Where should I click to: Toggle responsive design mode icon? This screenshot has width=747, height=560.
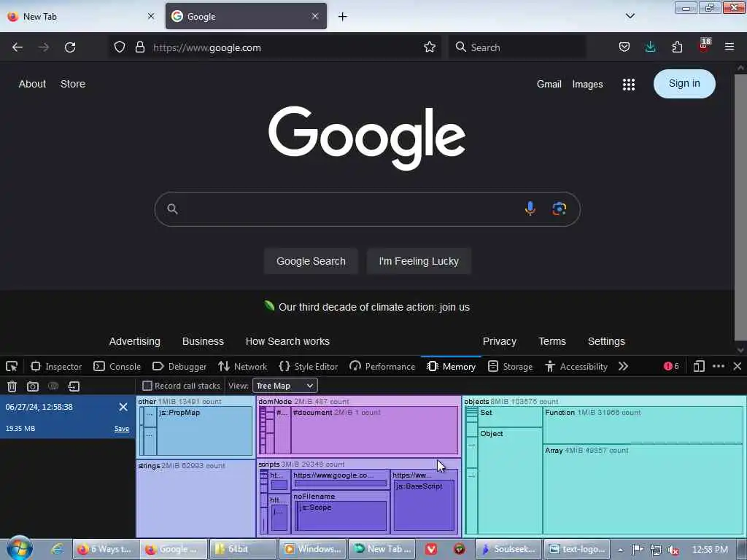[x=698, y=366]
